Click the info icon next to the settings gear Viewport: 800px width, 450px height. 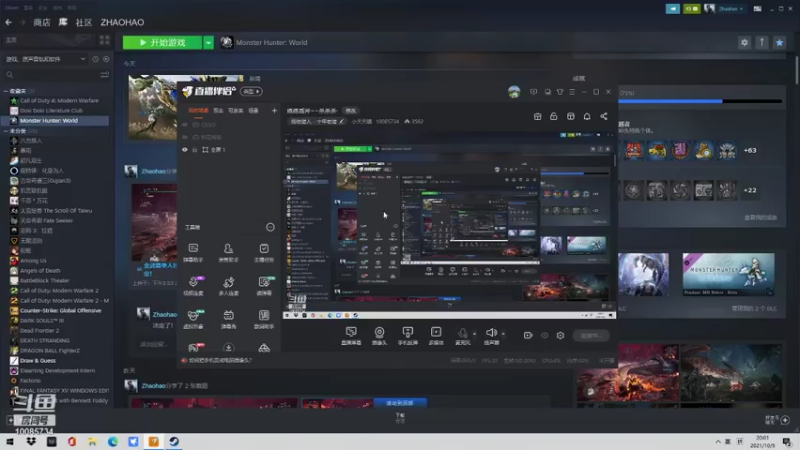(762, 42)
